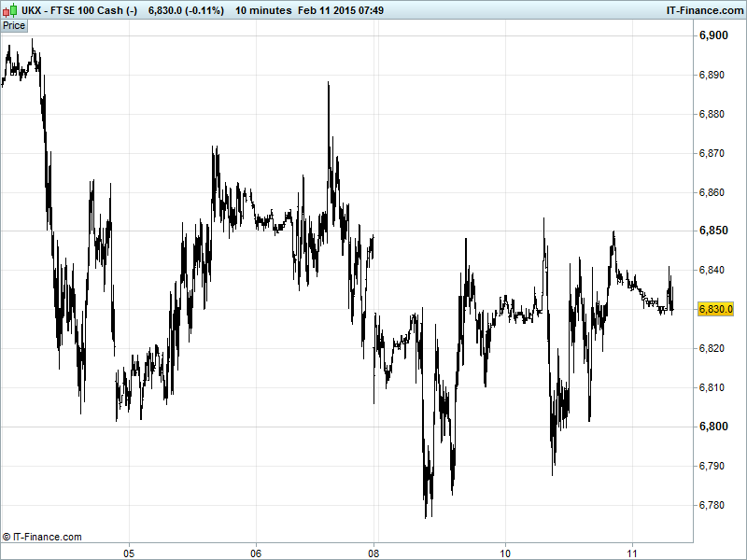Click the 6,780 price axis label

tap(713, 505)
